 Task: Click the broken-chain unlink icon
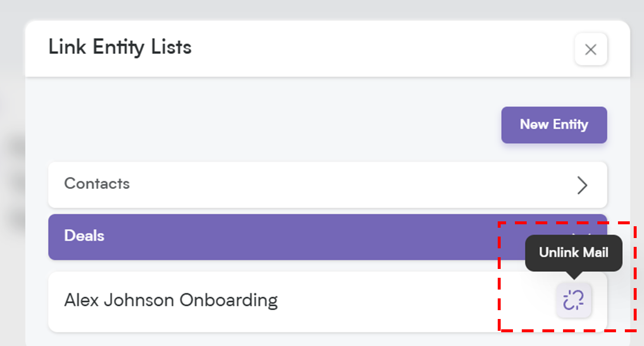pos(573,300)
